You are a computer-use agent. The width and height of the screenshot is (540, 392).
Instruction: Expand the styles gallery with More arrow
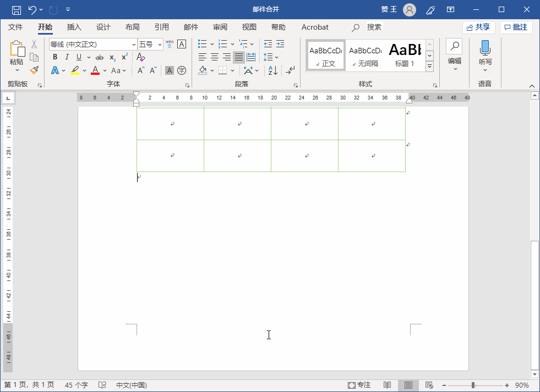[429, 67]
